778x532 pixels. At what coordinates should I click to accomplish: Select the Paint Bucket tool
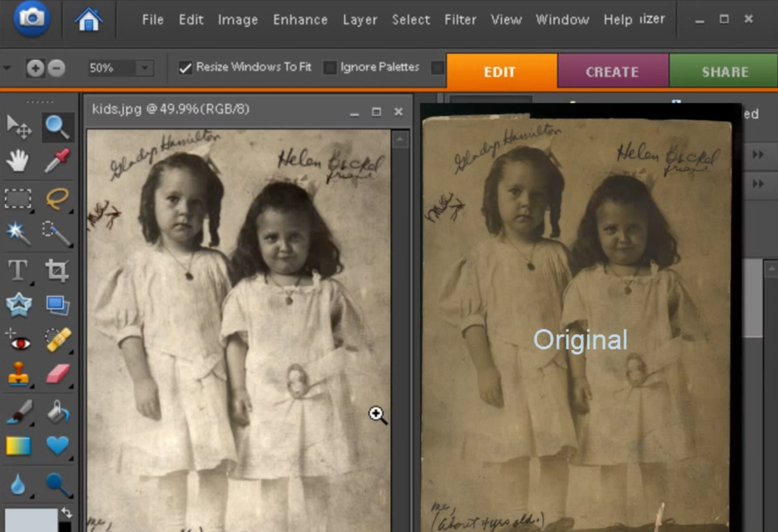point(58,412)
